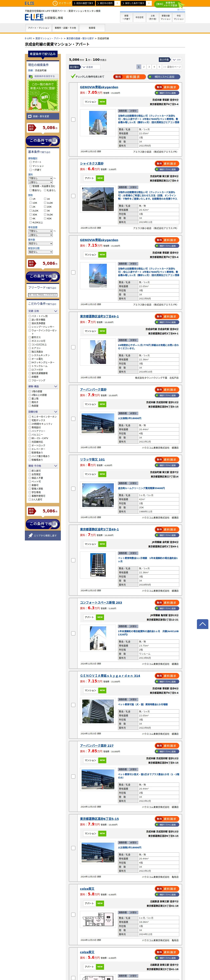
Task: Open the マイサーチ clock icon
Action: pos(55,3)
